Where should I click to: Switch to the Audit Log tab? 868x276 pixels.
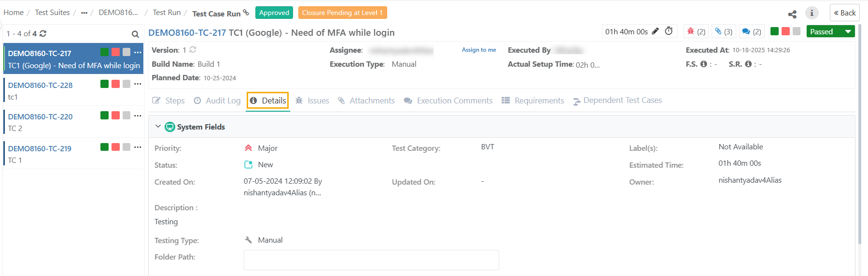pos(217,101)
